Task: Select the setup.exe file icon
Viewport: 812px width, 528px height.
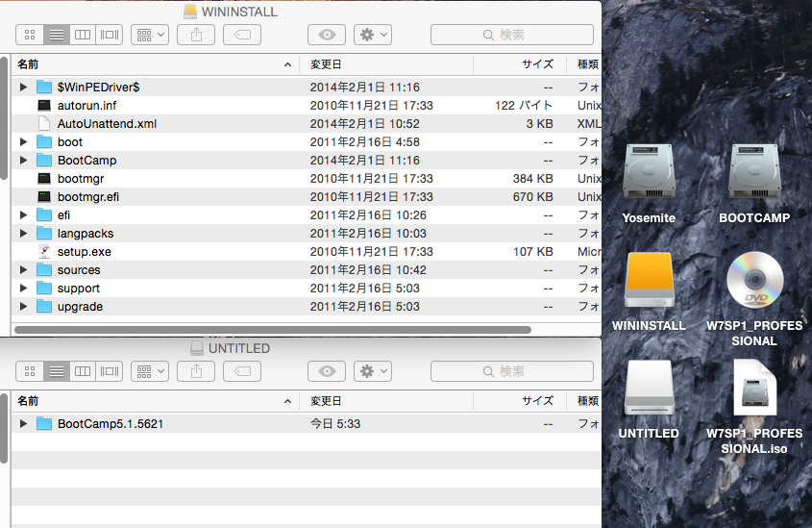Action: [x=44, y=251]
